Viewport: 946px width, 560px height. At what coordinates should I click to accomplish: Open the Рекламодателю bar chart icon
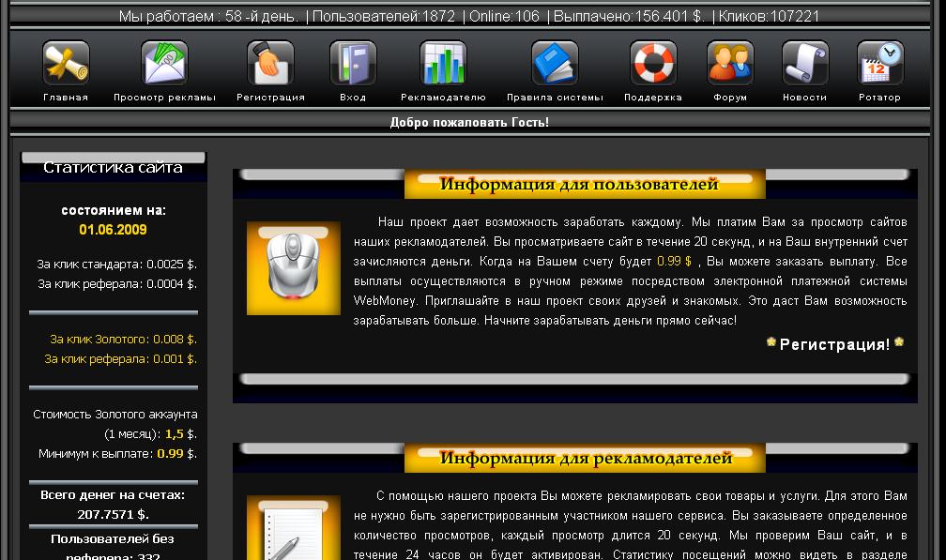point(443,63)
